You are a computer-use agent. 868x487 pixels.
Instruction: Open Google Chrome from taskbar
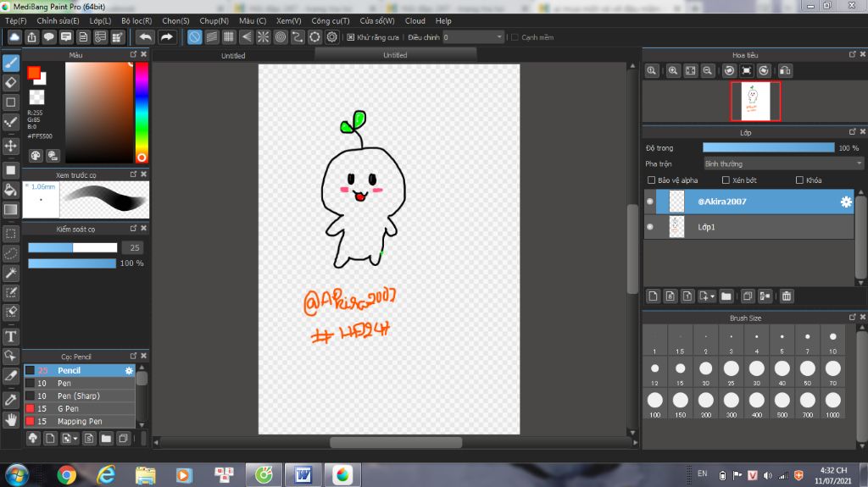tap(66, 475)
